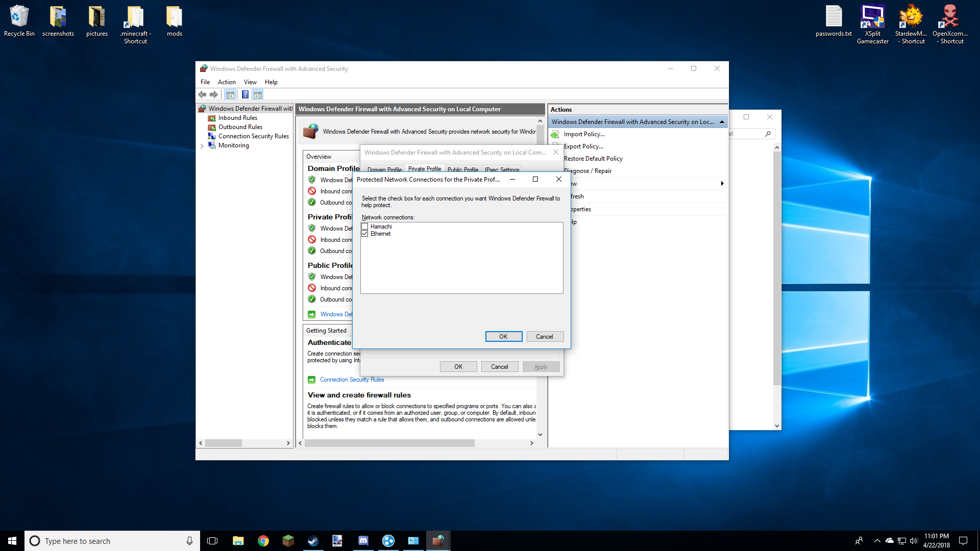The width and height of the screenshot is (980, 551).
Task: Click the Import Policy icon
Action: (555, 134)
